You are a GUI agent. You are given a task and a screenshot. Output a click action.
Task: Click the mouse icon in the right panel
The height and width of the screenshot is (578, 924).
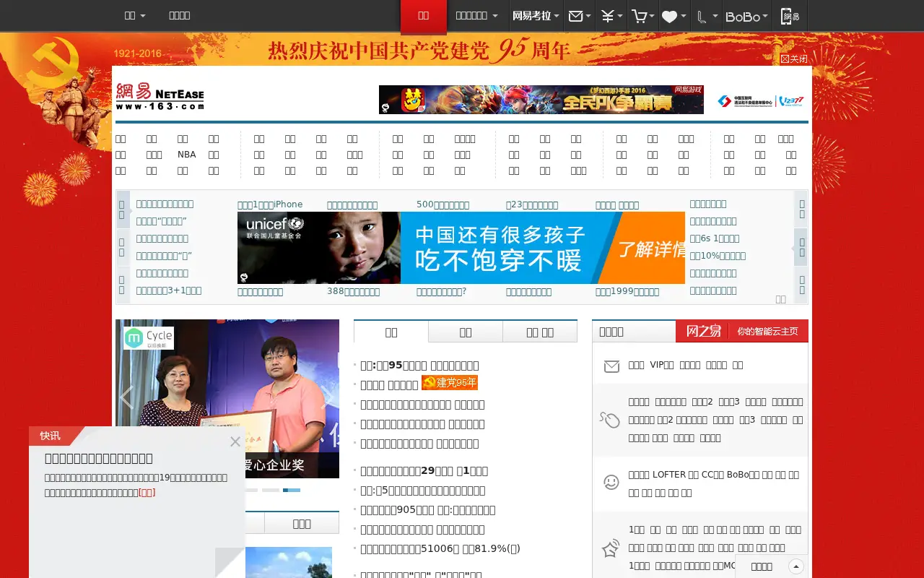610,420
